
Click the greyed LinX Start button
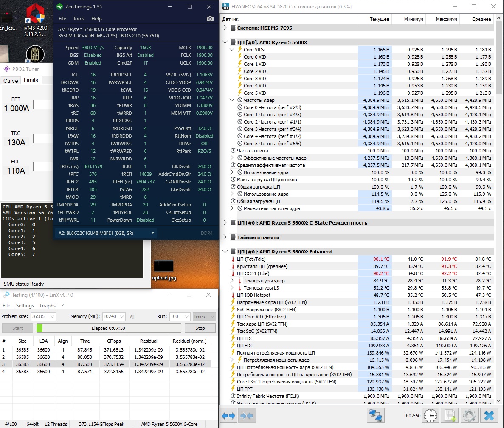[x=17, y=328]
